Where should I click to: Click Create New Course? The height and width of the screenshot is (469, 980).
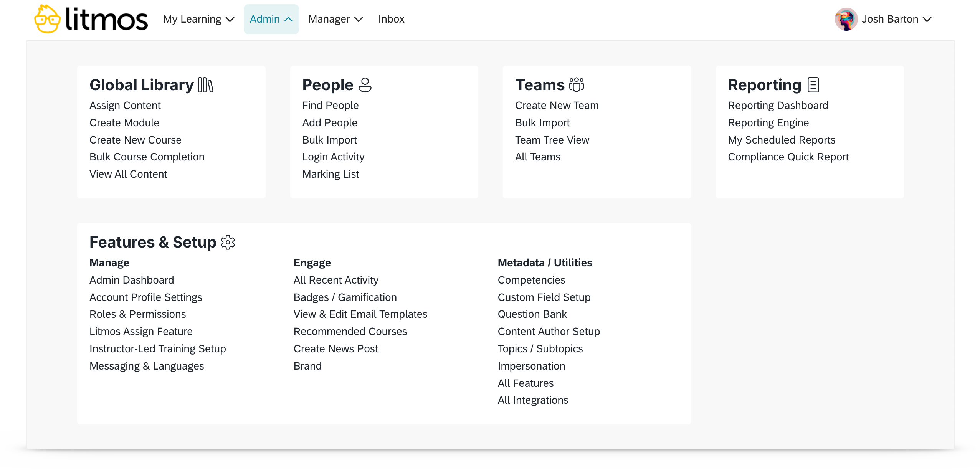pyautogui.click(x=135, y=140)
